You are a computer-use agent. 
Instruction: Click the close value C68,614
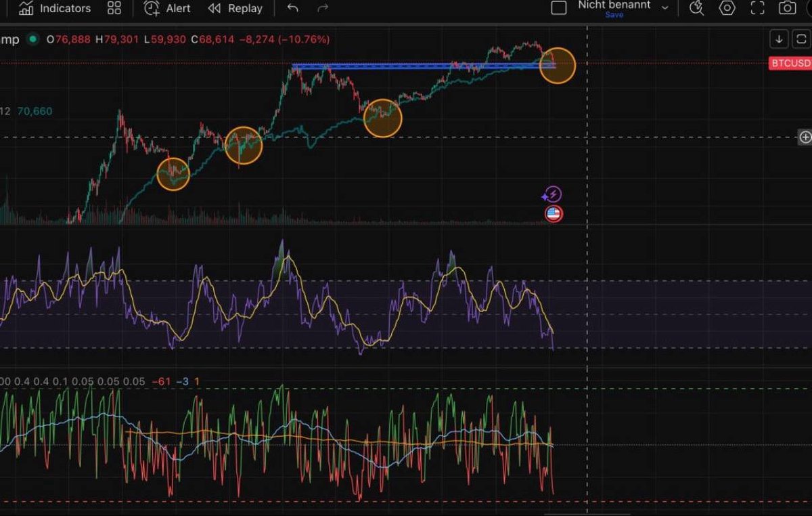point(212,40)
